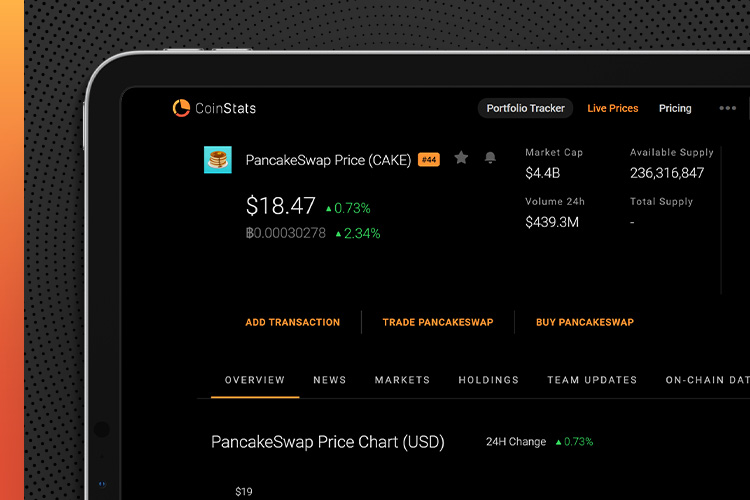The image size is (750, 500).
Task: Select the OVERVIEW tab
Action: coord(255,380)
